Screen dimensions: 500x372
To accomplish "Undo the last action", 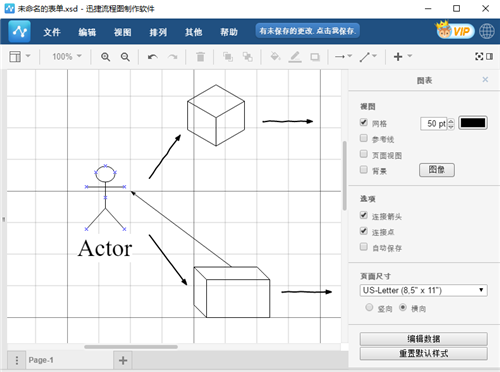I will [x=153, y=57].
